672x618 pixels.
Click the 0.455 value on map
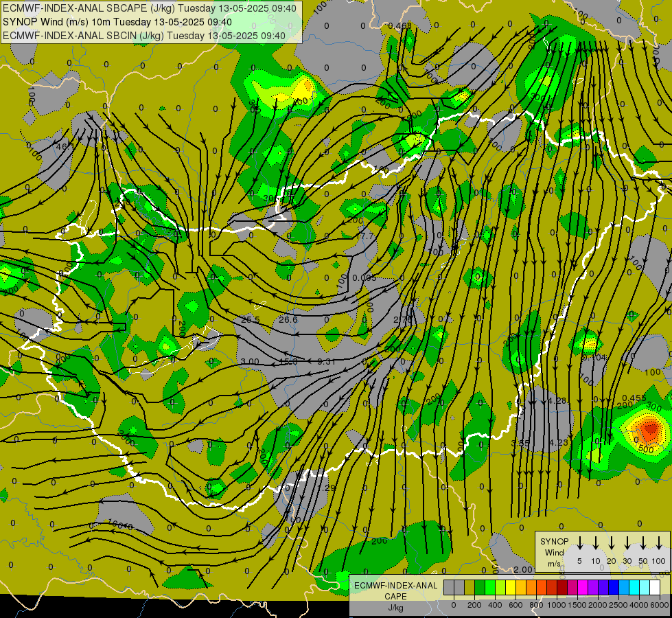[634, 398]
